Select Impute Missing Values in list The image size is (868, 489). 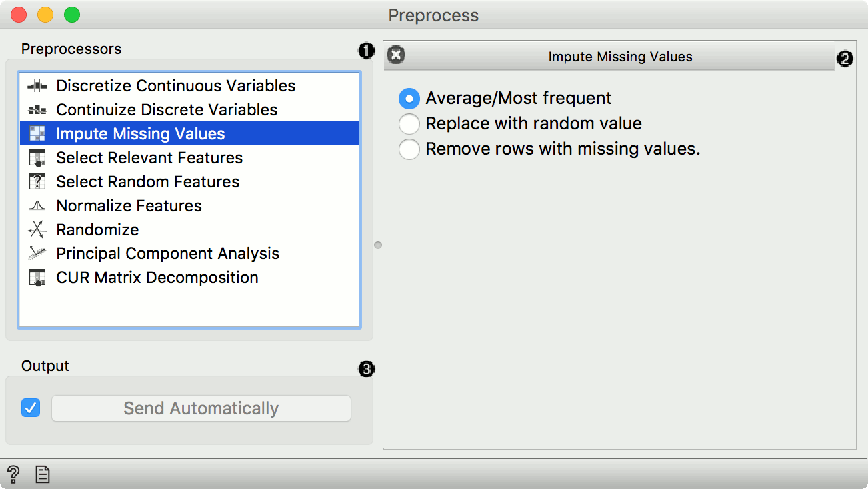[x=141, y=134]
